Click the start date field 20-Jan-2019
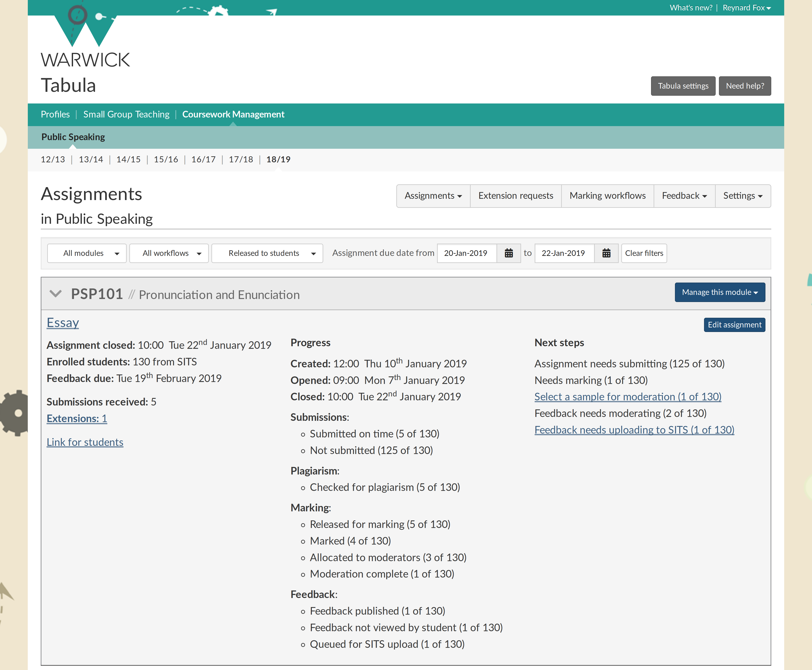Screen dimensions: 812x670 pos(467,253)
